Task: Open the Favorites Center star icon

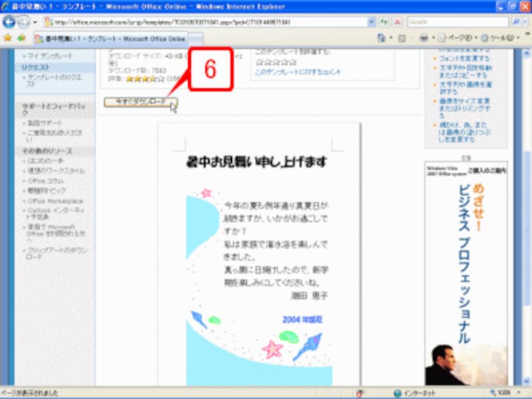Action: tap(8, 37)
